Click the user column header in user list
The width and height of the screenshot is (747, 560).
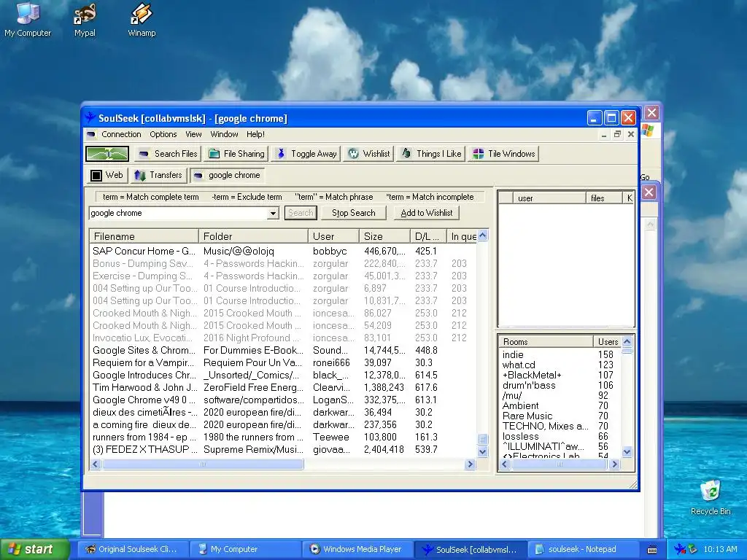pyautogui.click(x=549, y=198)
